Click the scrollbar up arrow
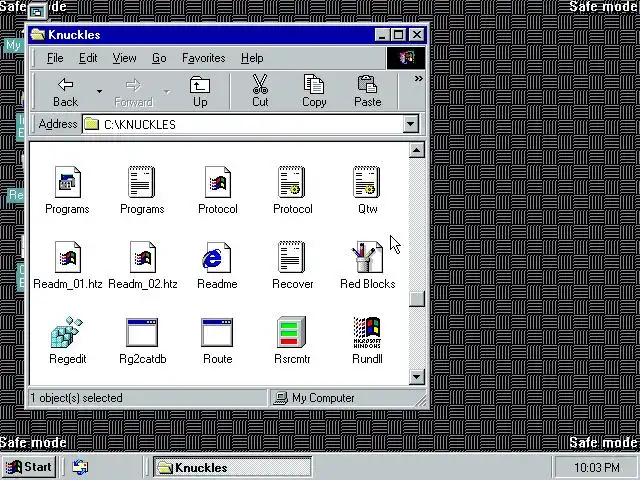 tap(416, 150)
